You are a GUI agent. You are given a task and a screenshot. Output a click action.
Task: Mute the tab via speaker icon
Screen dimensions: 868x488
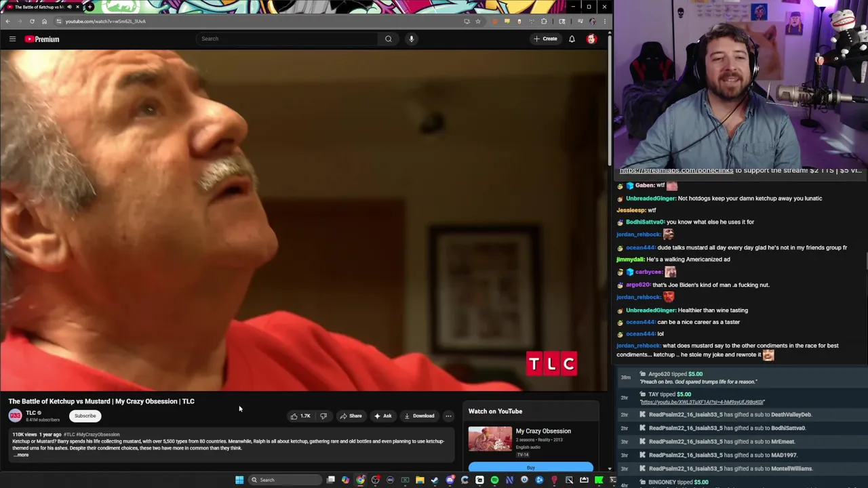coord(69,7)
